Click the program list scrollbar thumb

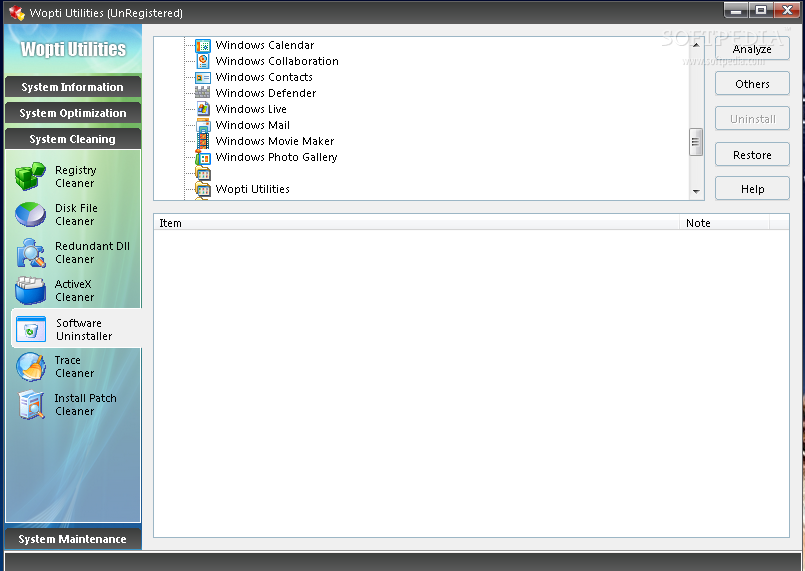[696, 142]
